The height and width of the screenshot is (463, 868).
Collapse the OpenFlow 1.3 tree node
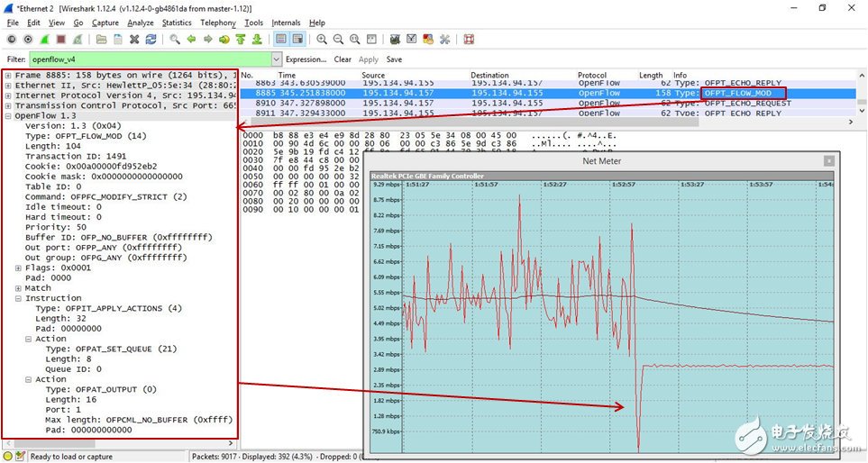click(8, 116)
